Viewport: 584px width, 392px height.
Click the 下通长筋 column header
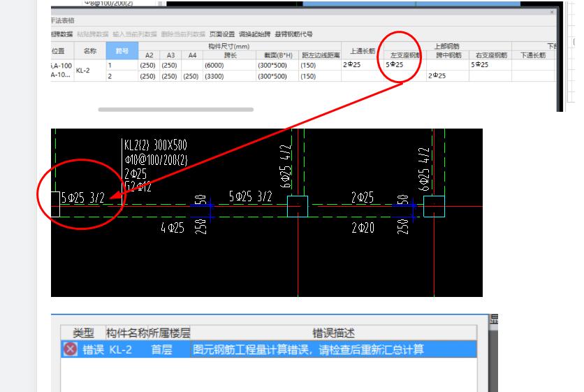pos(533,55)
